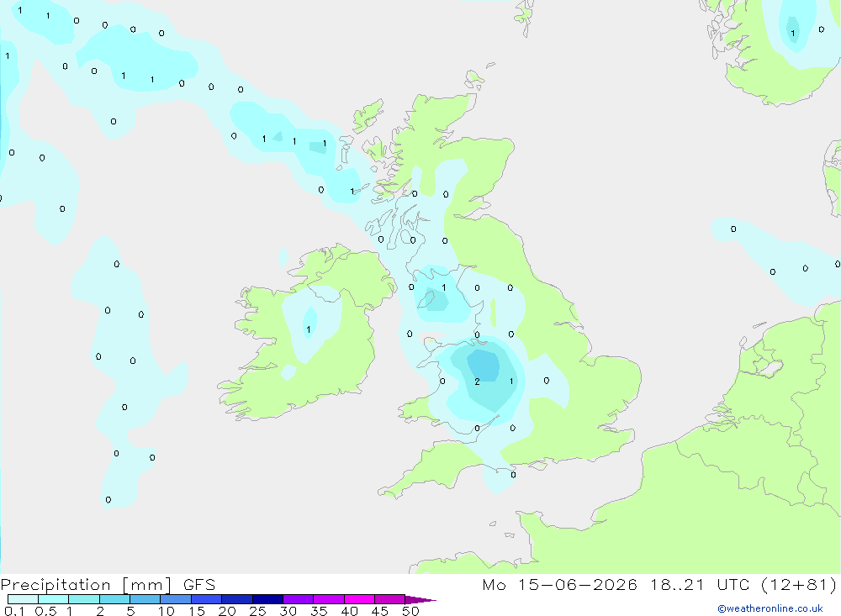Click the 'GFS' model label

point(199,584)
